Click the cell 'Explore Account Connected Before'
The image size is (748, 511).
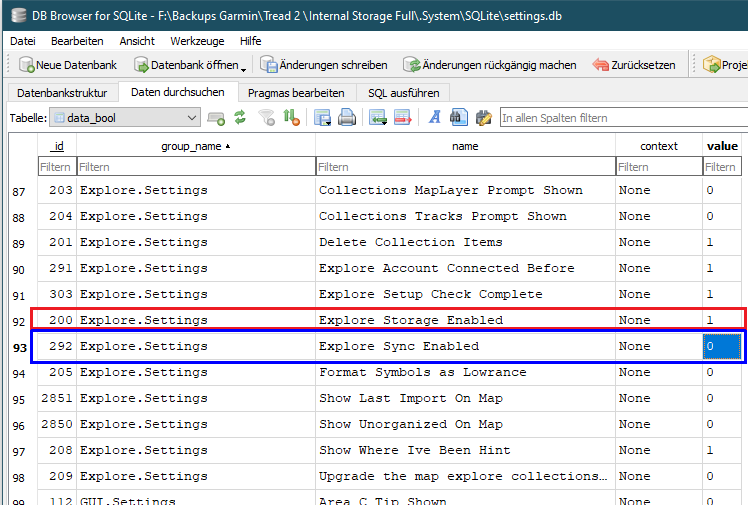(465, 268)
